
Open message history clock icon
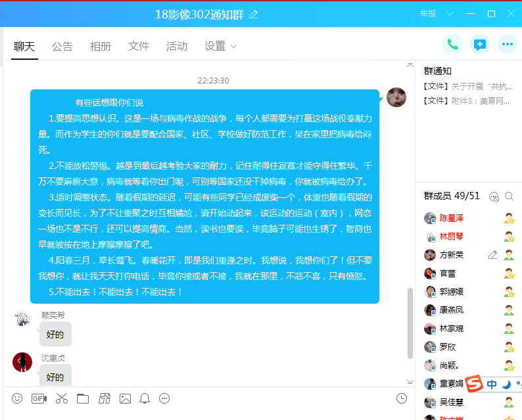pos(402,398)
